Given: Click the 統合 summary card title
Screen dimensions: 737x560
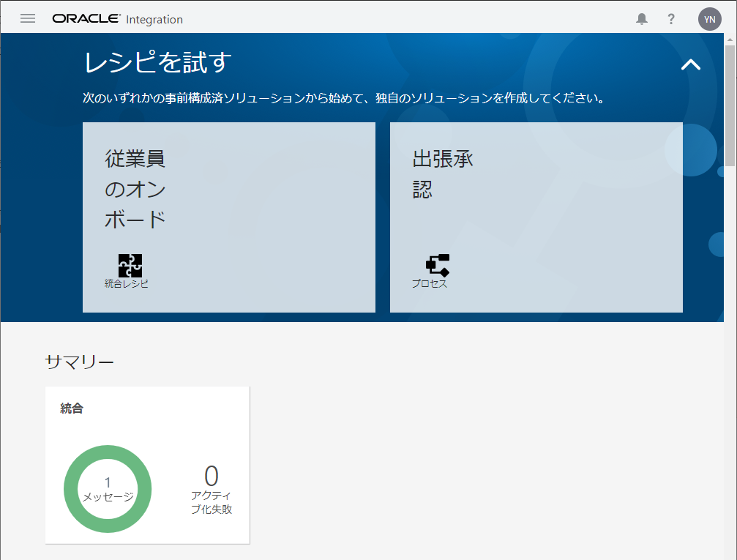Looking at the screenshot, I should (72, 408).
